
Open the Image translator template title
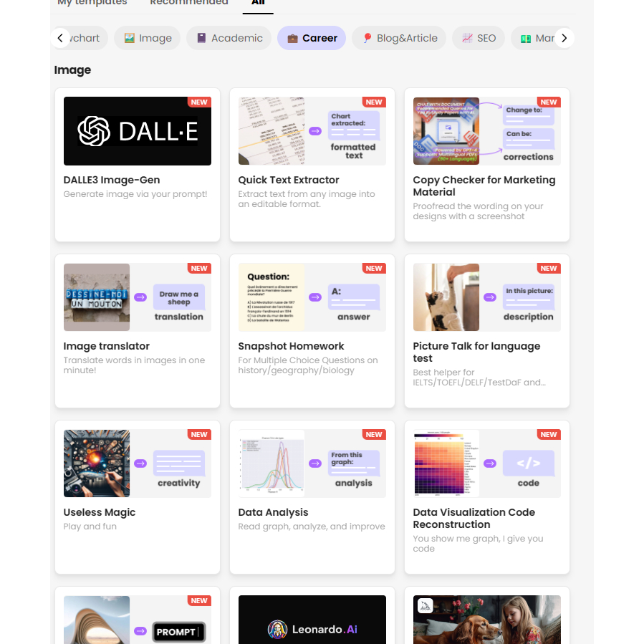106,346
